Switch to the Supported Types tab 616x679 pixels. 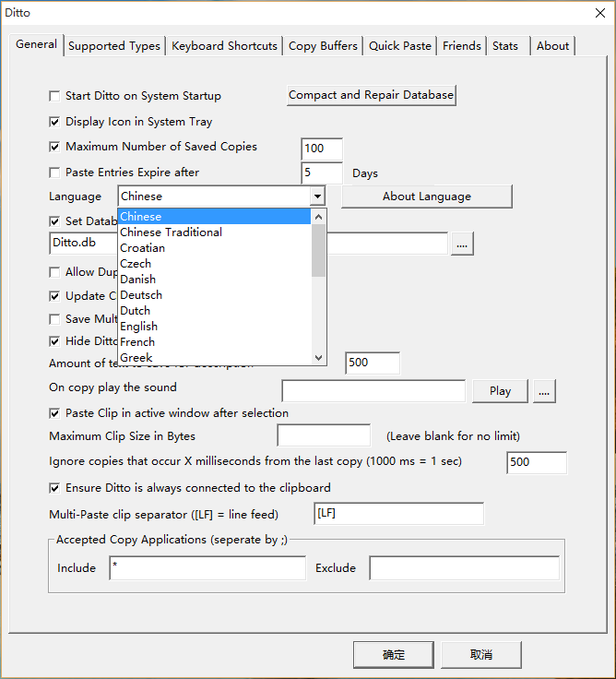pos(114,46)
